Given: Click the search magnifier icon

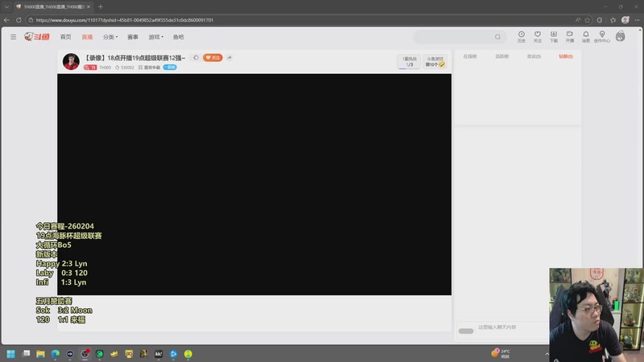Looking at the screenshot, I should [497, 37].
